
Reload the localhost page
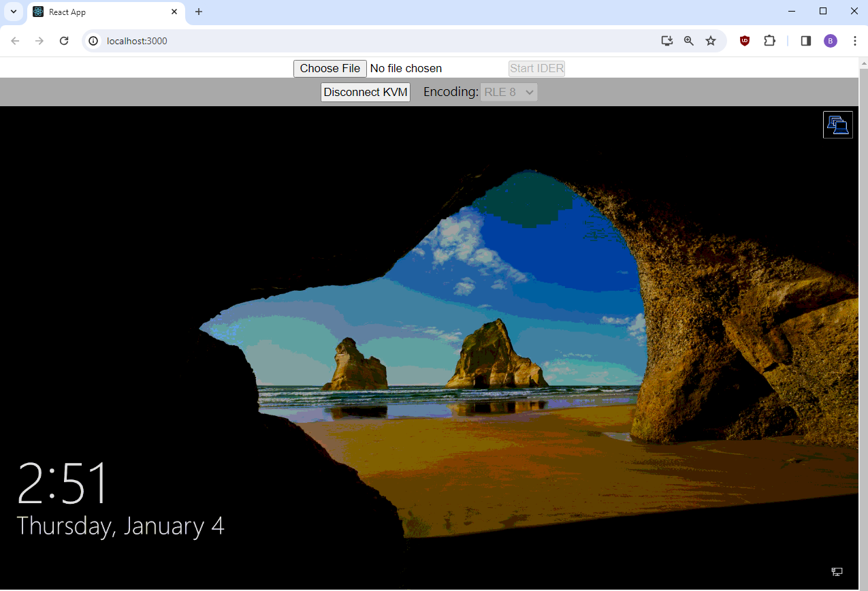tap(64, 41)
